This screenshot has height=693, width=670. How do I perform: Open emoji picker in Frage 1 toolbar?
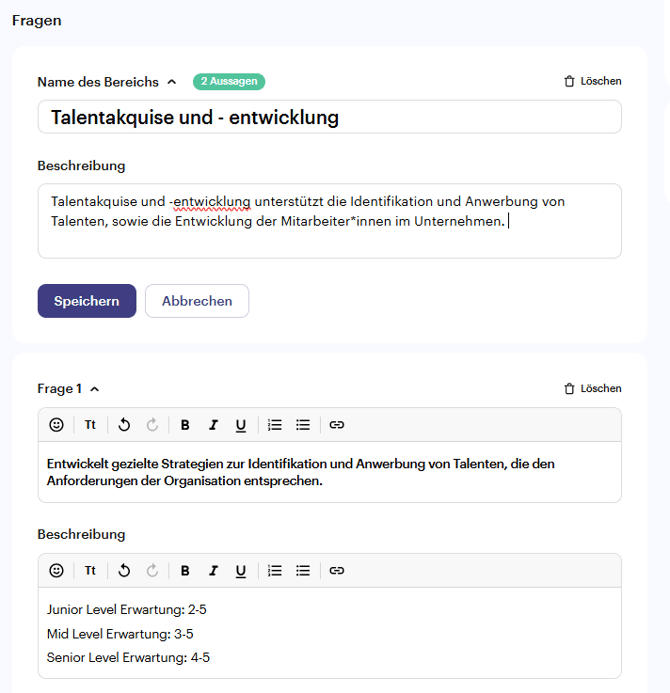tap(56, 425)
